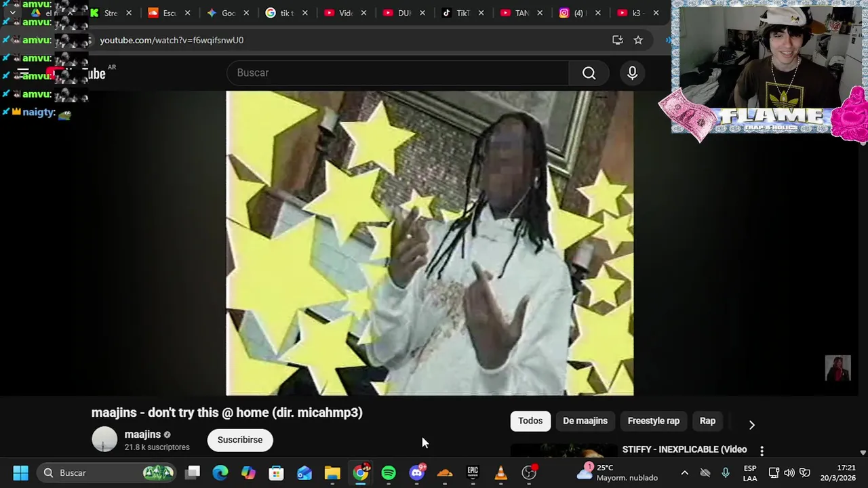
Task: Open the orange cloud taskbar app
Action: point(445,472)
